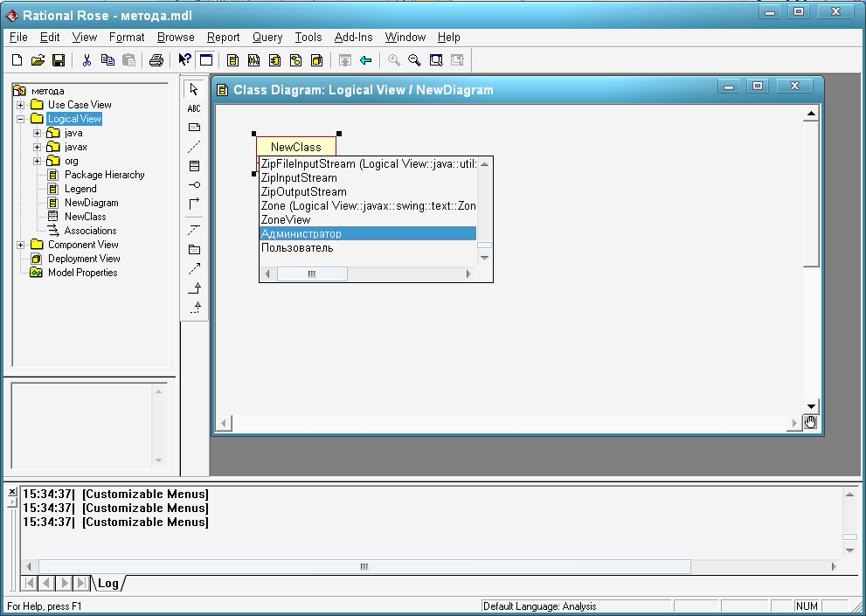
Task: Pick the Selection arrow tool
Action: pos(194,89)
